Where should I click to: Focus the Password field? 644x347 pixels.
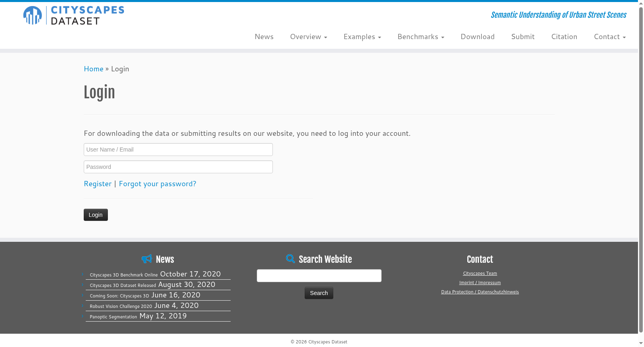tap(178, 167)
